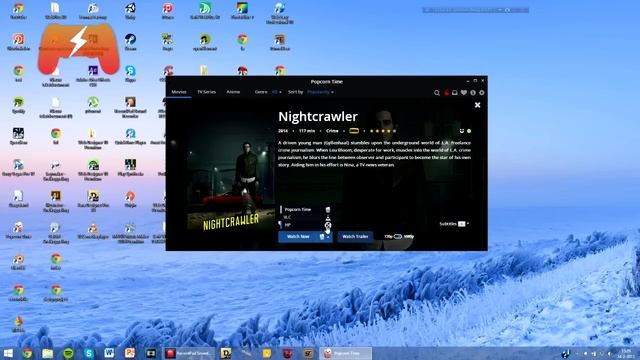Click the green torrent health dot
Screen dimensions: 640x360
pos(469,131)
